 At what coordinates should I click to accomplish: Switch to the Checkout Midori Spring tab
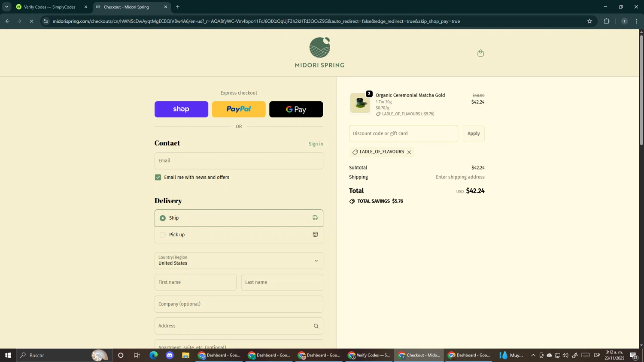click(x=131, y=7)
